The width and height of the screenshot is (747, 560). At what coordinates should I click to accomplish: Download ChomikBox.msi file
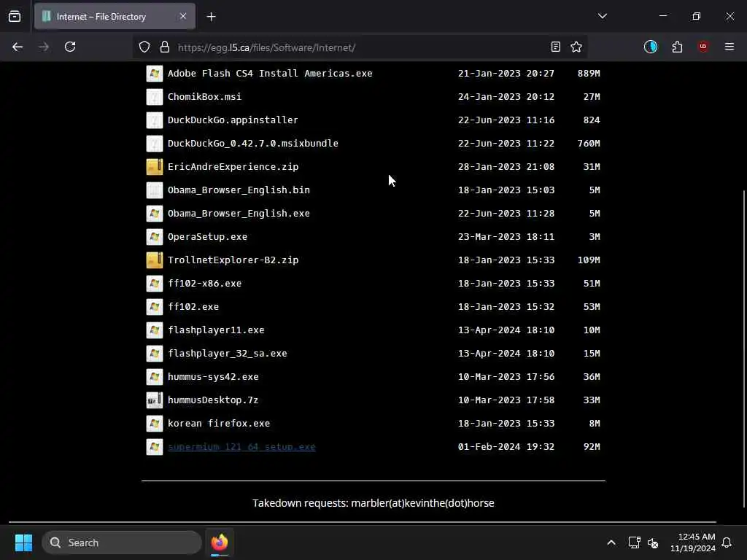pyautogui.click(x=204, y=97)
